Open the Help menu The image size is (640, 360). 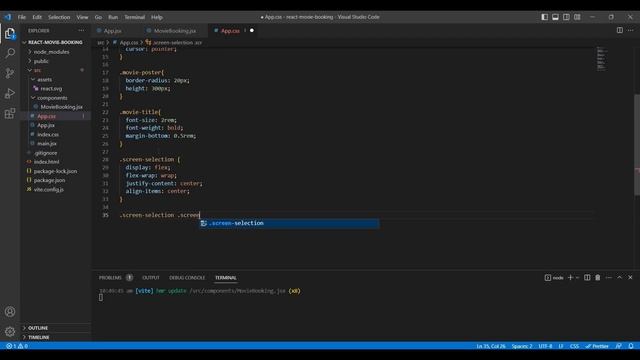coord(157,17)
